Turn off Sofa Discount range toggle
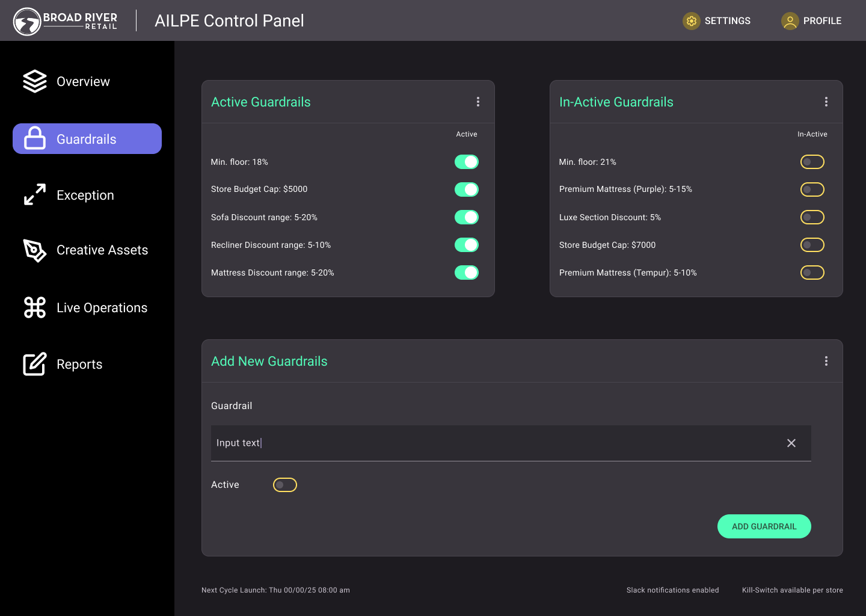Screen dimensions: 866x616 467,217
